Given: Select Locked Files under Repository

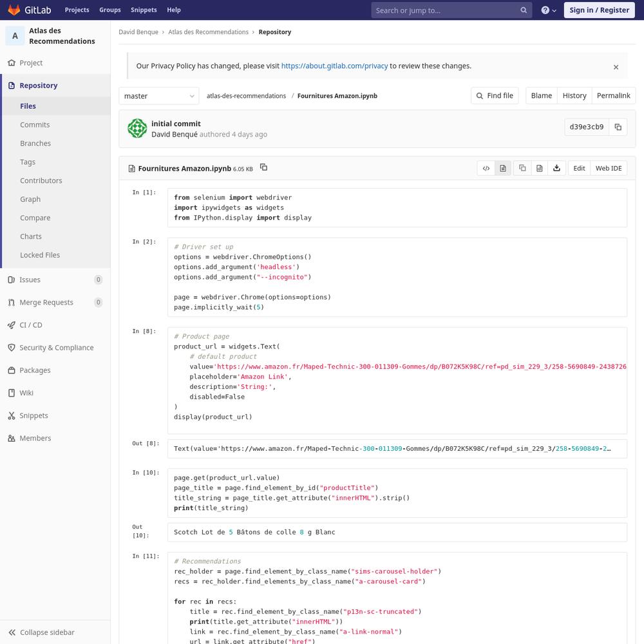Looking at the screenshot, I should (55, 255).
